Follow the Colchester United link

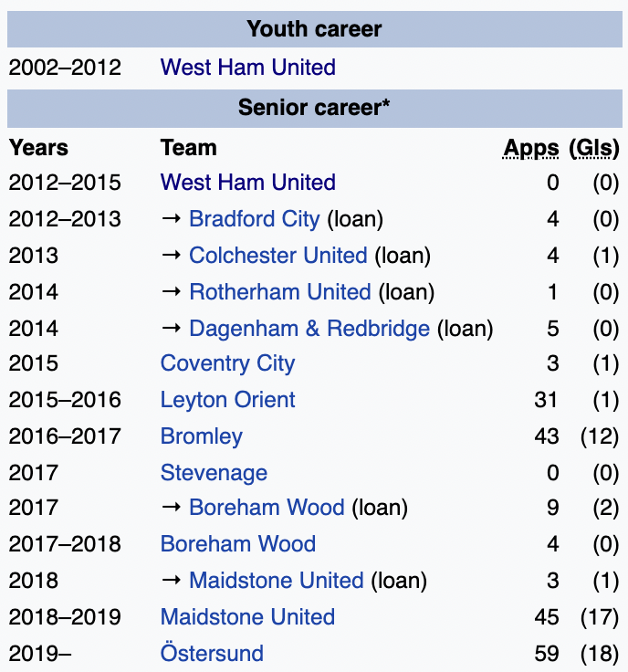tap(277, 256)
